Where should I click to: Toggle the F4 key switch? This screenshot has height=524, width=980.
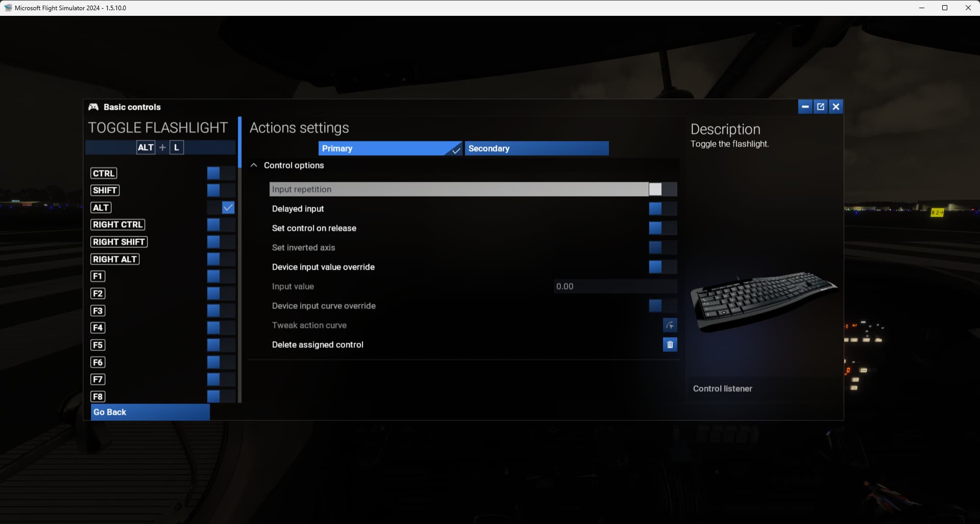221,328
